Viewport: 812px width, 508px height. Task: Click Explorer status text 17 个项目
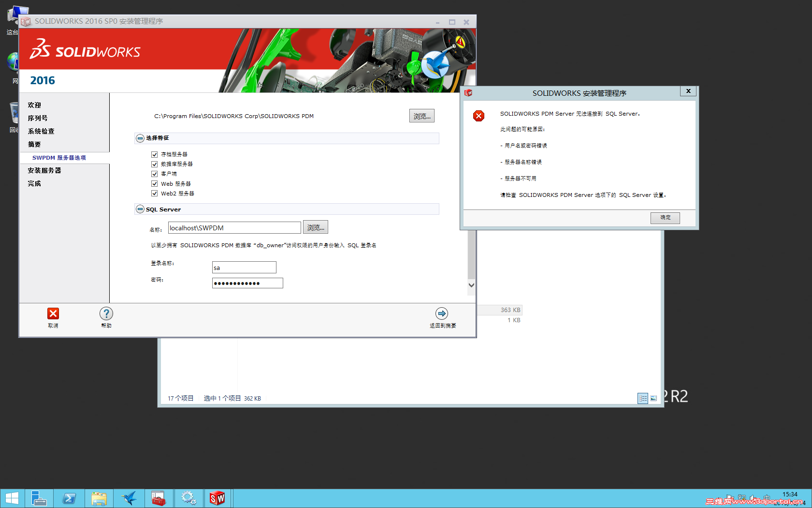[x=180, y=398]
